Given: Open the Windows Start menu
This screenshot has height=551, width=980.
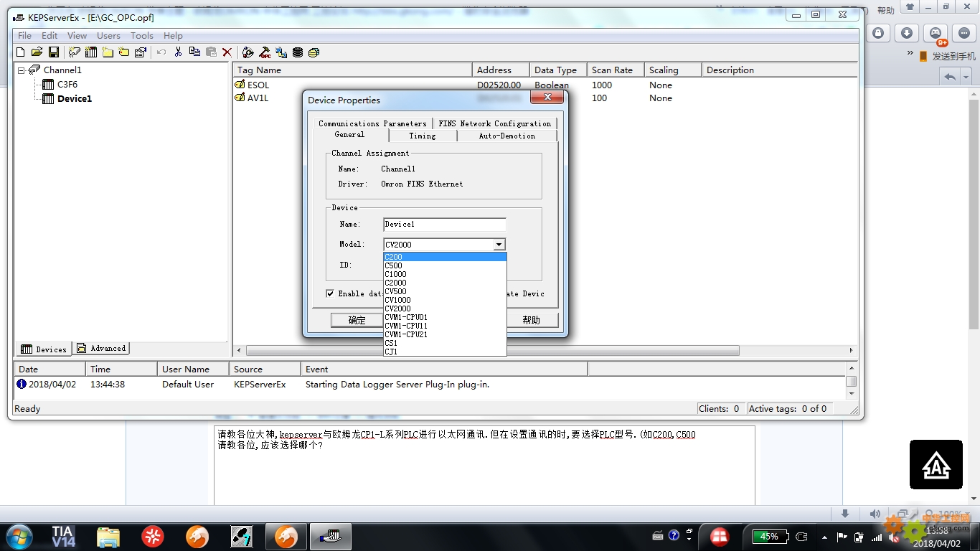Looking at the screenshot, I should (x=19, y=537).
